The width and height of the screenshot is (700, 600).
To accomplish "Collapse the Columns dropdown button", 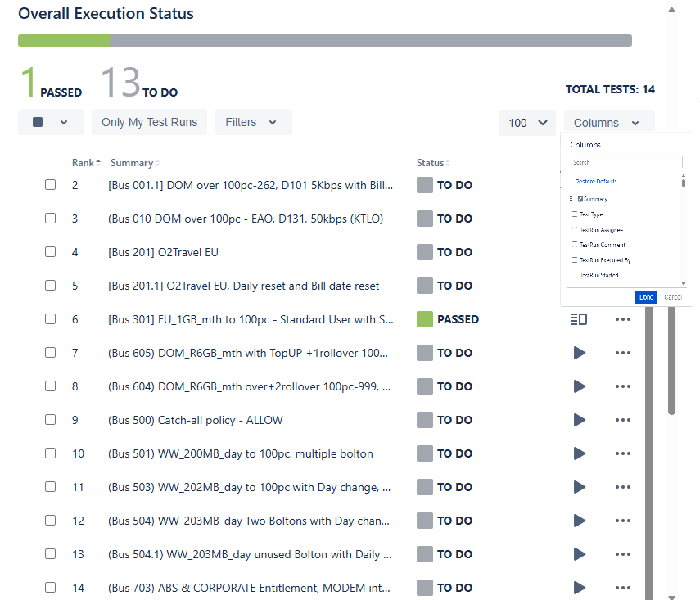I will point(608,123).
